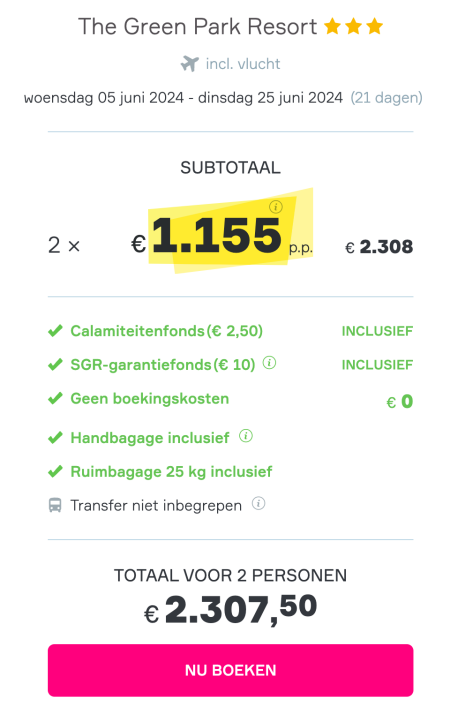Image resolution: width=450 pixels, height=707 pixels.
Task: Click the highlighted 1.155 per person price
Action: coord(216,235)
